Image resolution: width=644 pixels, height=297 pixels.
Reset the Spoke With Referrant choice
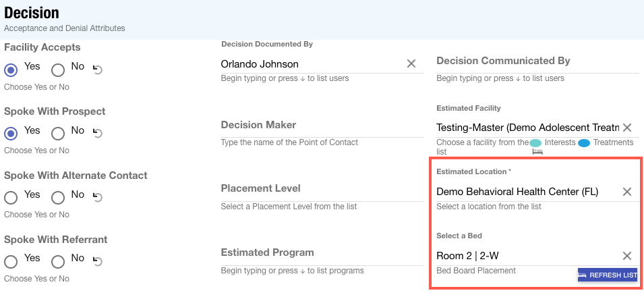pos(97,261)
